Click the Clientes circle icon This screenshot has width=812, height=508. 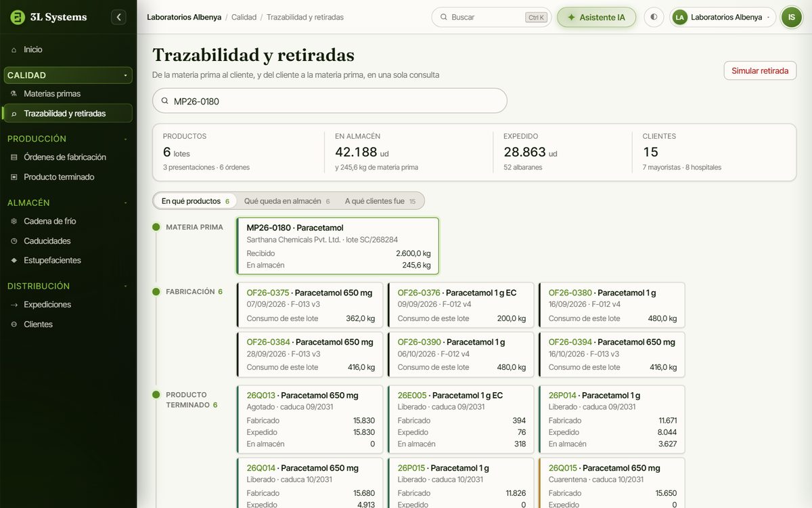[14, 324]
